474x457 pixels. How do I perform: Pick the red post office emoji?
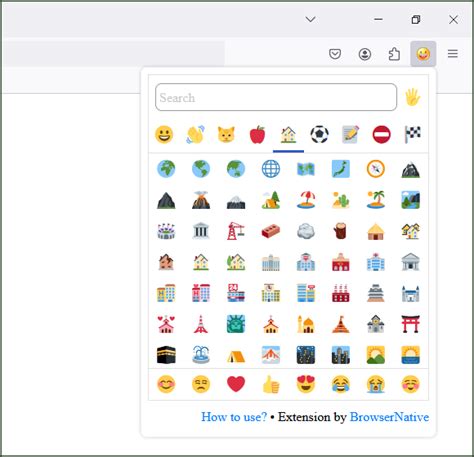pos(341,262)
